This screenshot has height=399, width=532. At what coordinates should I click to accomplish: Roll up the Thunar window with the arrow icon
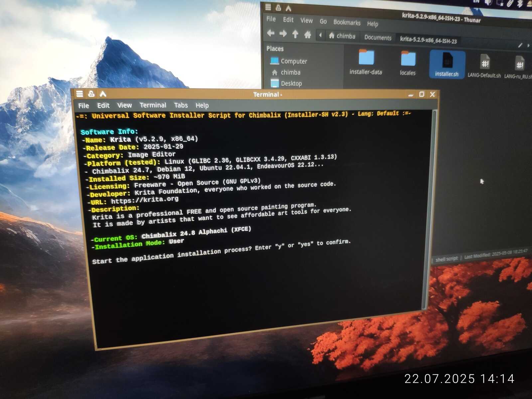pos(288,8)
